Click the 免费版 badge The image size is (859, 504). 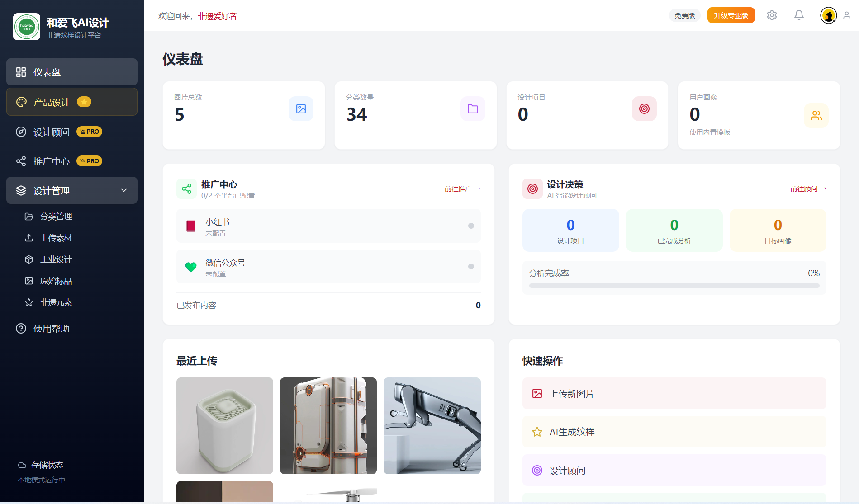coord(684,15)
